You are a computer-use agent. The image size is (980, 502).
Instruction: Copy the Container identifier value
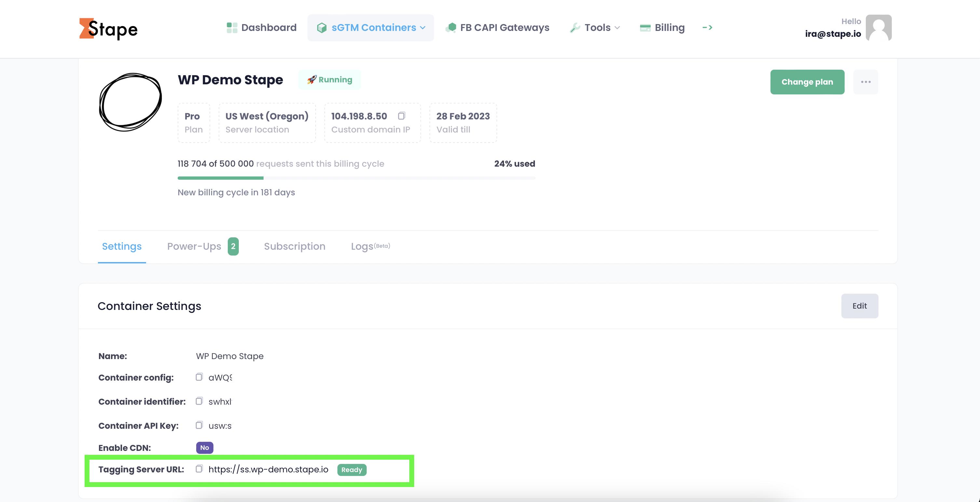point(199,401)
